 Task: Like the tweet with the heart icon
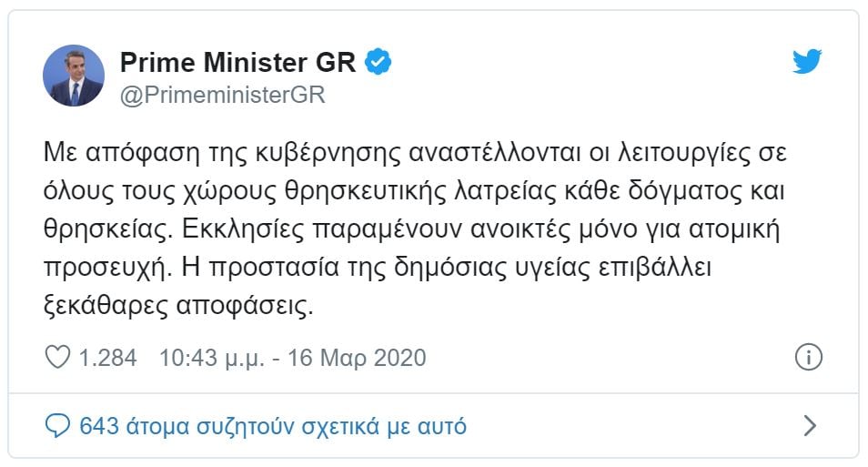(x=57, y=358)
